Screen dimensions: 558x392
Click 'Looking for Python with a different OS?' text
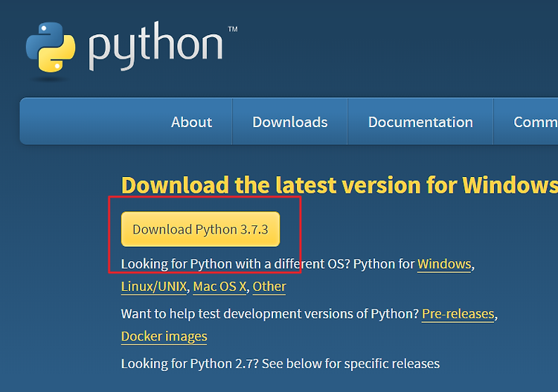point(236,264)
